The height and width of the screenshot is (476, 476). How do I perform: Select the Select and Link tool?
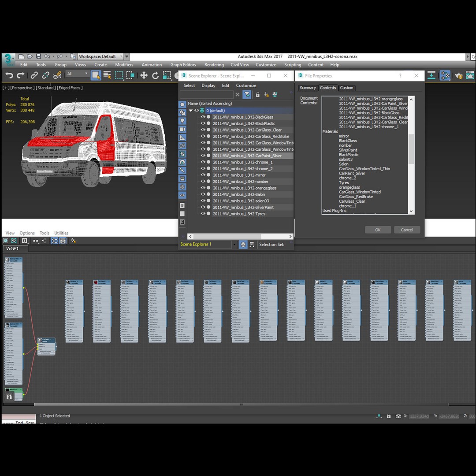click(x=34, y=75)
